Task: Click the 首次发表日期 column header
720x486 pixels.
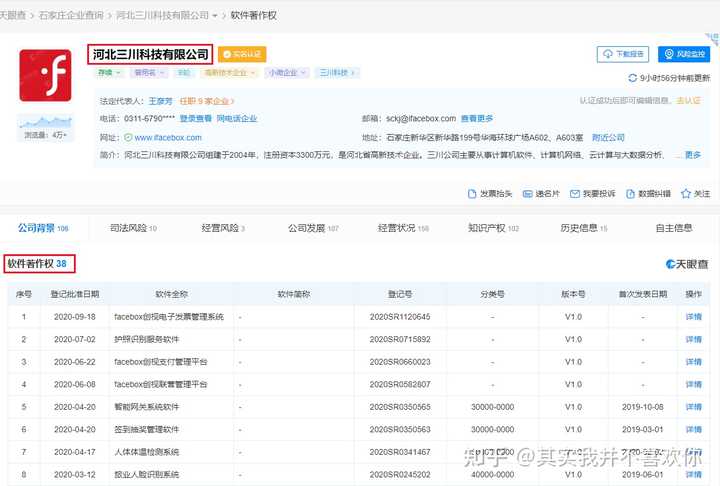Action: [x=643, y=294]
